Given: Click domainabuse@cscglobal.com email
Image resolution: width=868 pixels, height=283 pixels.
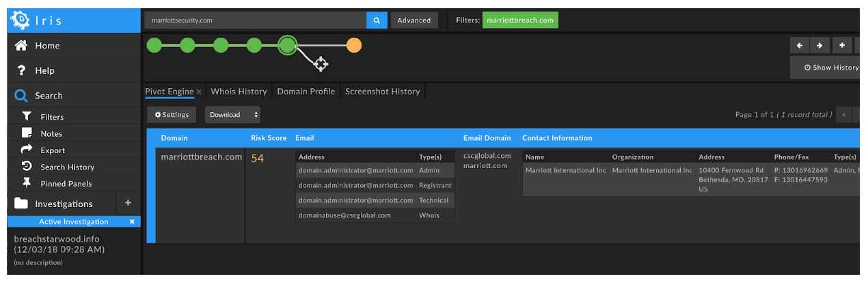Looking at the screenshot, I should tap(344, 215).
